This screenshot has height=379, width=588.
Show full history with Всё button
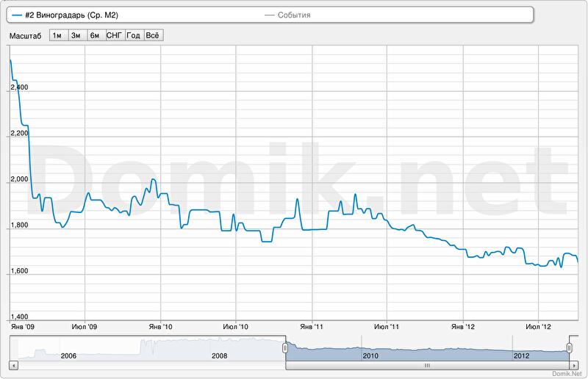pyautogui.click(x=153, y=35)
